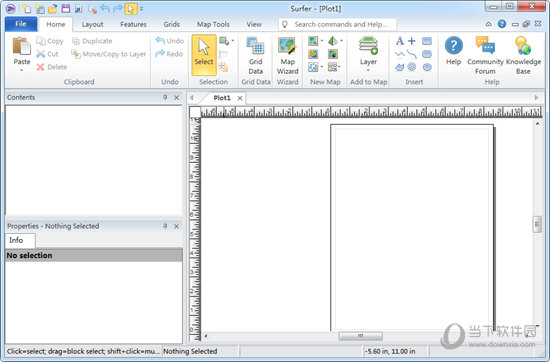Select the Symbol insert tool (plus icon)
550x362 pixels.
pos(412,41)
